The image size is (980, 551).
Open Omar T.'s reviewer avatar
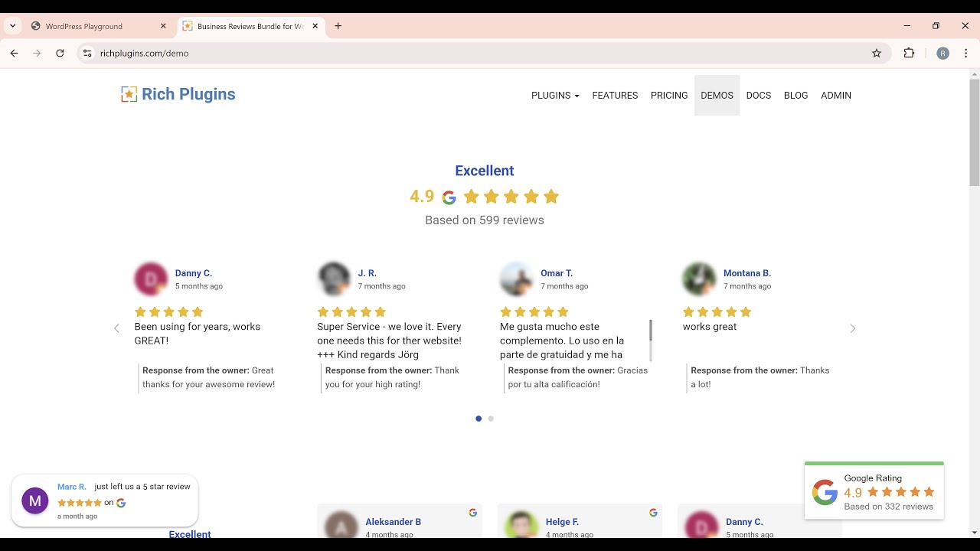517,279
